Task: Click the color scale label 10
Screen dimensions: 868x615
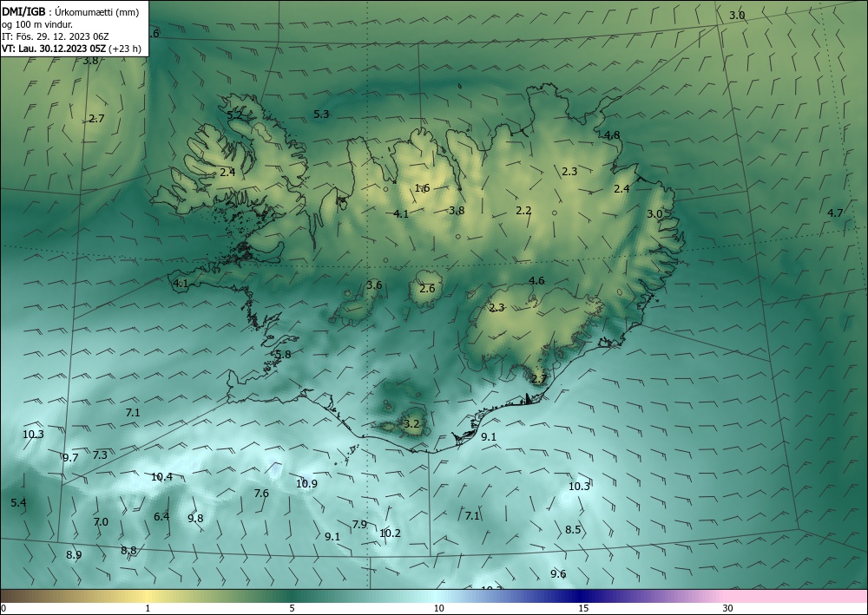Action: click(439, 608)
